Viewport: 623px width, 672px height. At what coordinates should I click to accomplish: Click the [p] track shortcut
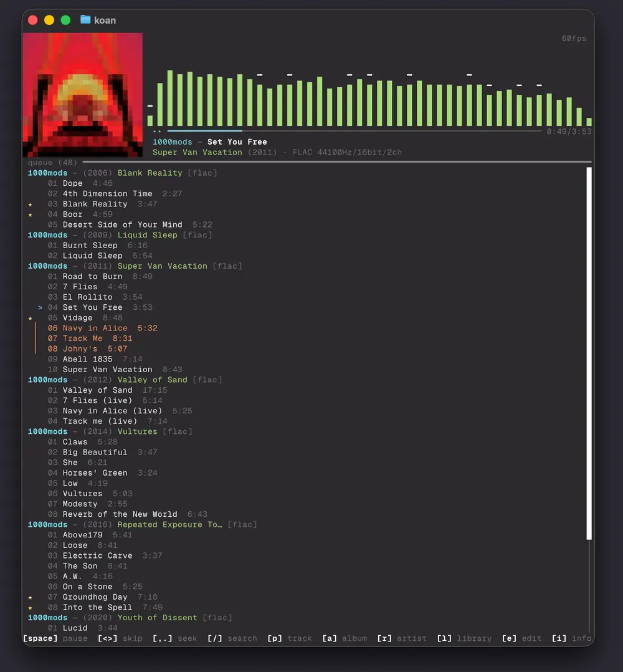click(290, 638)
